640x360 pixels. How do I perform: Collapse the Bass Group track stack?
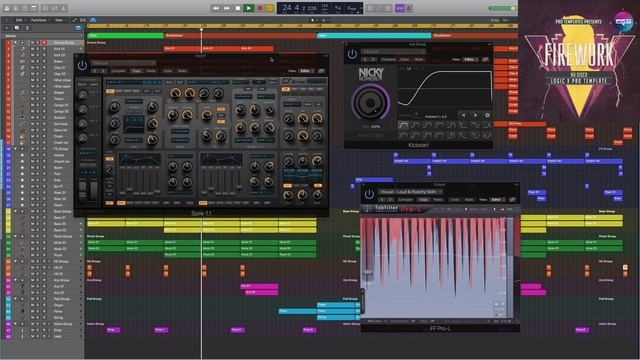click(x=16, y=211)
